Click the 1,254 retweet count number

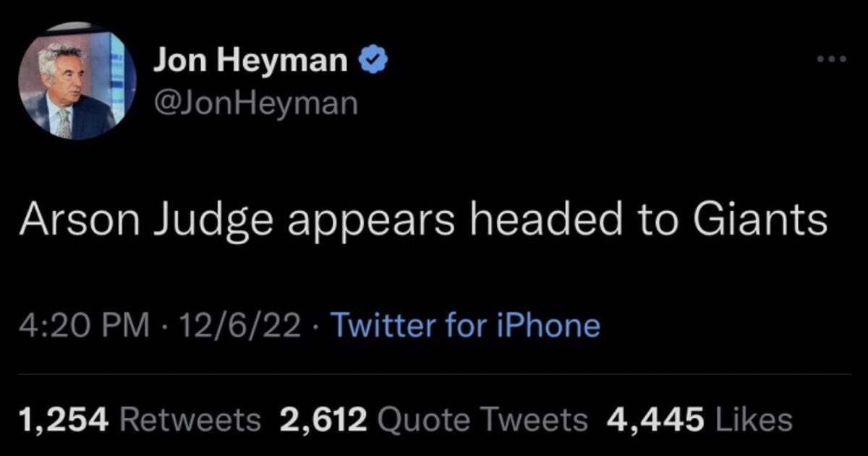pyautogui.click(x=65, y=418)
